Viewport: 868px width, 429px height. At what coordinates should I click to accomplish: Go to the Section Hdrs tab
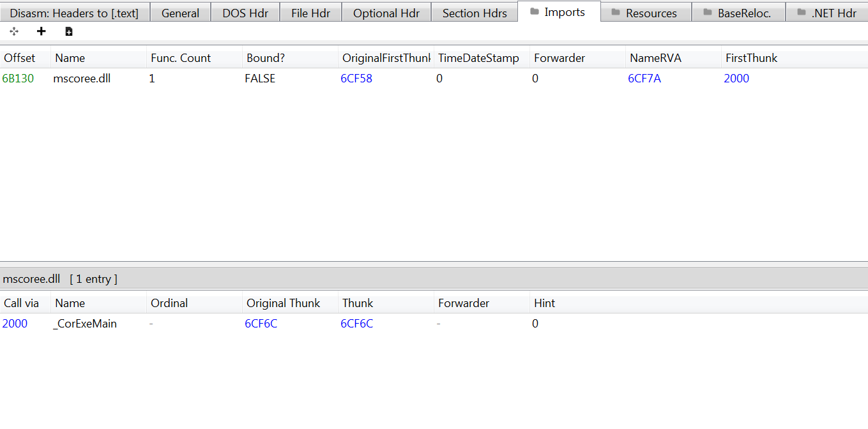pos(474,13)
